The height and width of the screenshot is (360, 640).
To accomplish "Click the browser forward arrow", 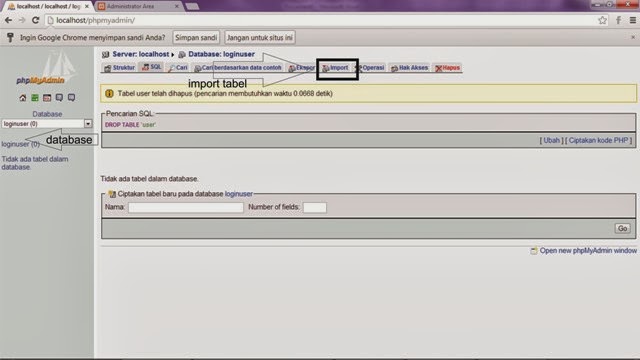I will 22,20.
